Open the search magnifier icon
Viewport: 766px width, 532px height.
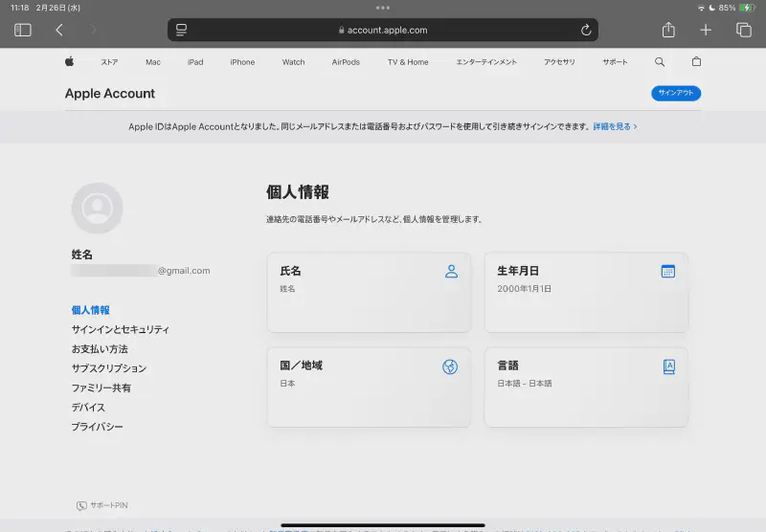point(660,62)
